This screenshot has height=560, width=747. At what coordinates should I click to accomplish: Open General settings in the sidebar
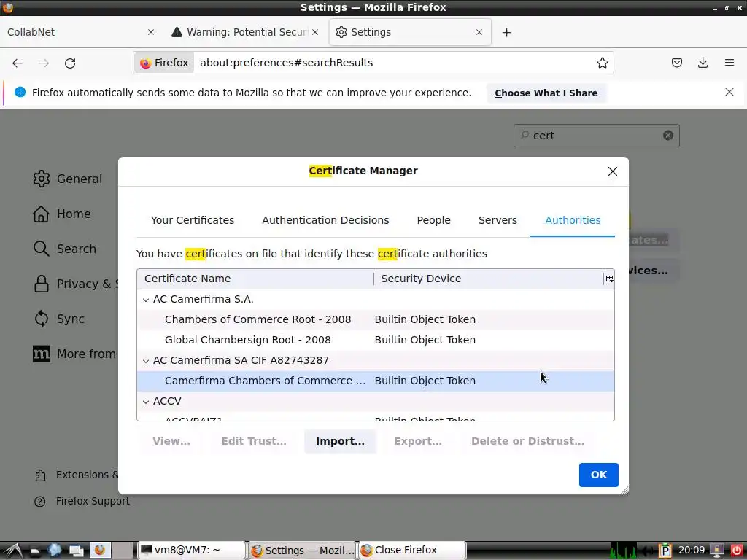68,179
